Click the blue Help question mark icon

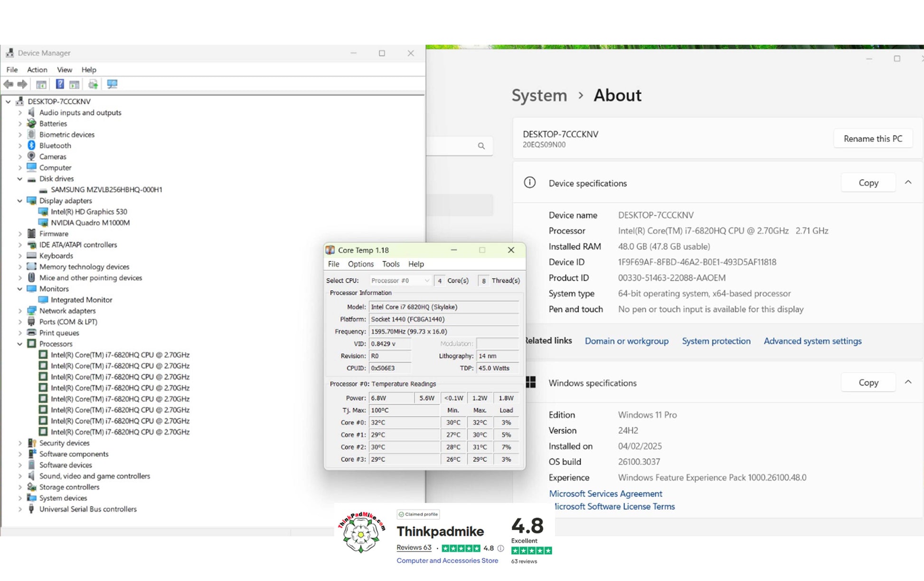pyautogui.click(x=60, y=84)
